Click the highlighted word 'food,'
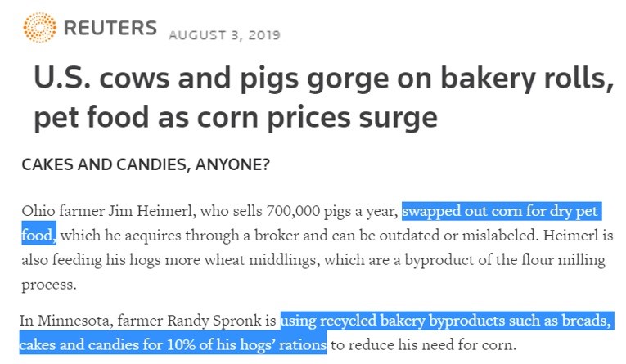Viewport: 626px width, 364px height. click(38, 235)
